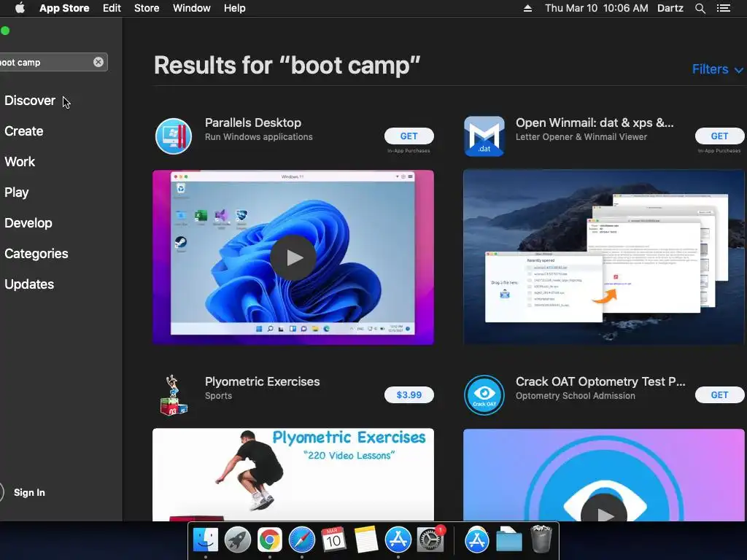747x560 pixels.
Task: Open the Parallels Desktop title
Action: 253,122
